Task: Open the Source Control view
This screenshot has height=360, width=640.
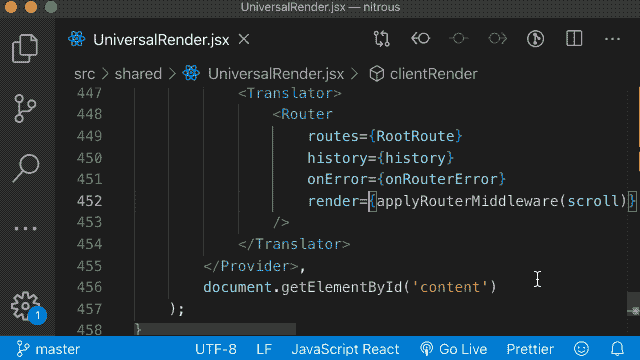Action: click(x=25, y=109)
